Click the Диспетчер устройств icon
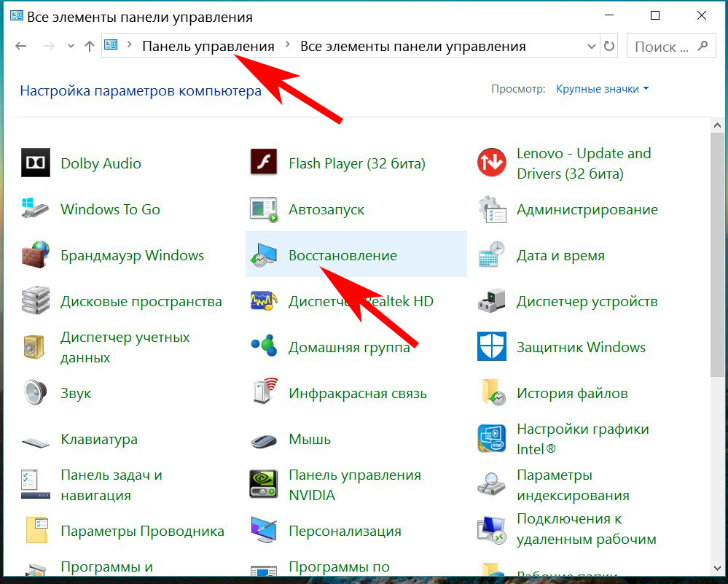728x584 pixels. click(x=492, y=300)
